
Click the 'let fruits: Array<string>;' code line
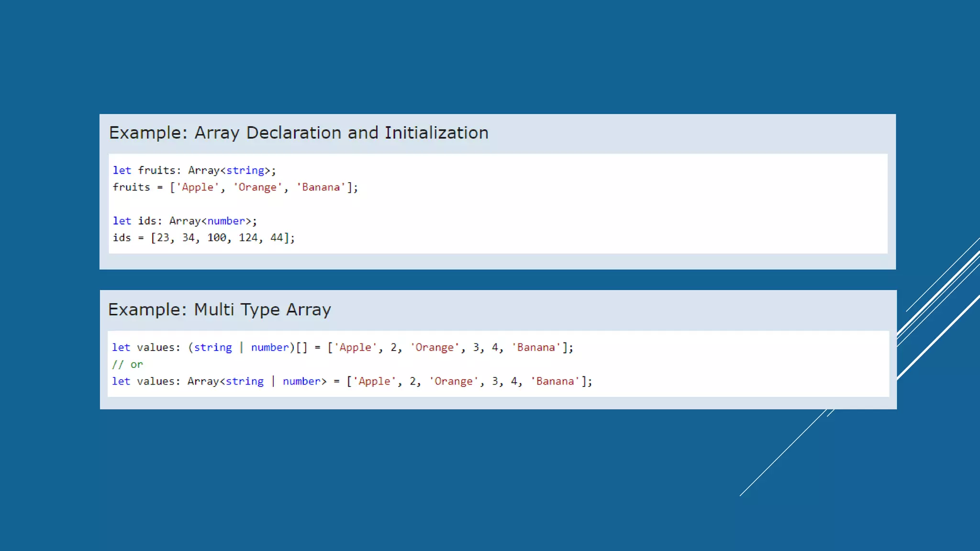194,171
